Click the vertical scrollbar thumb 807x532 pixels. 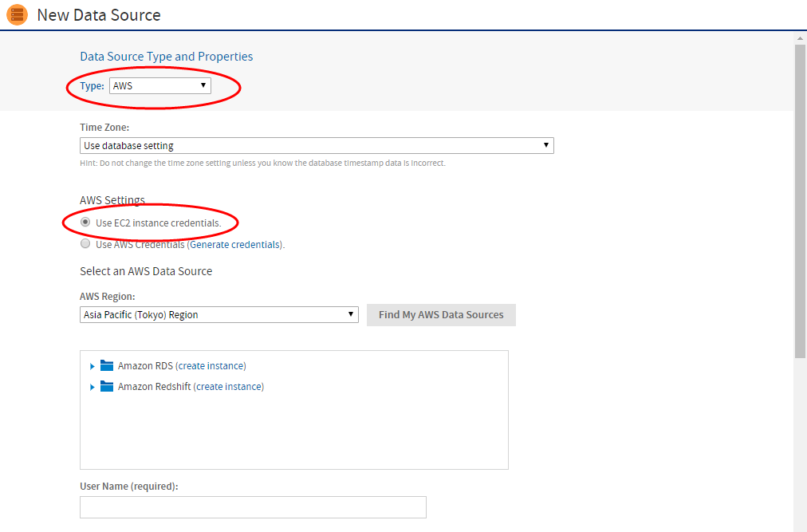coord(800,201)
